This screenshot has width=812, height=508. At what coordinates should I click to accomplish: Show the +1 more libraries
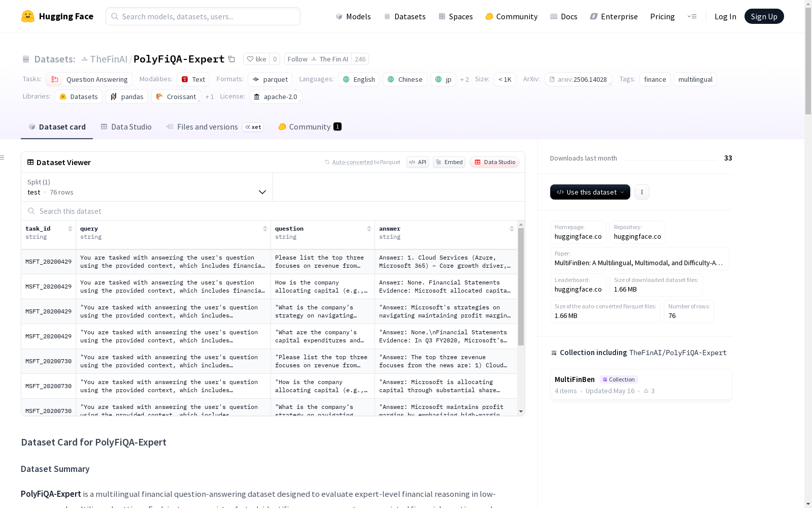(x=210, y=97)
